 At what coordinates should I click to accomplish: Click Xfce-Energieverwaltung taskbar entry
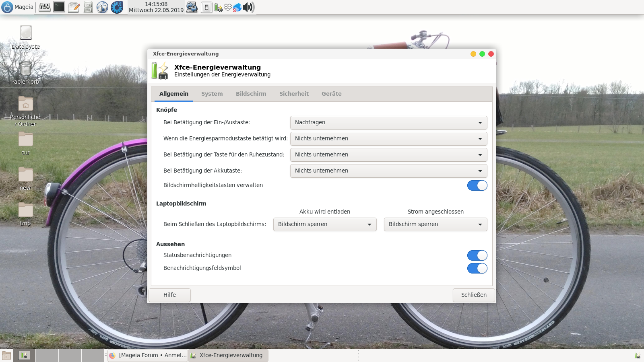[x=228, y=355]
